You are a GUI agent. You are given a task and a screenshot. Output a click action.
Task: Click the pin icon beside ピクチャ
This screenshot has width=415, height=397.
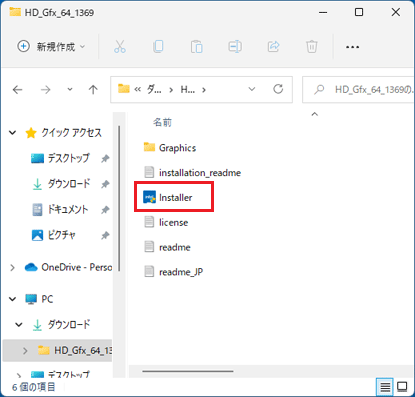click(105, 235)
